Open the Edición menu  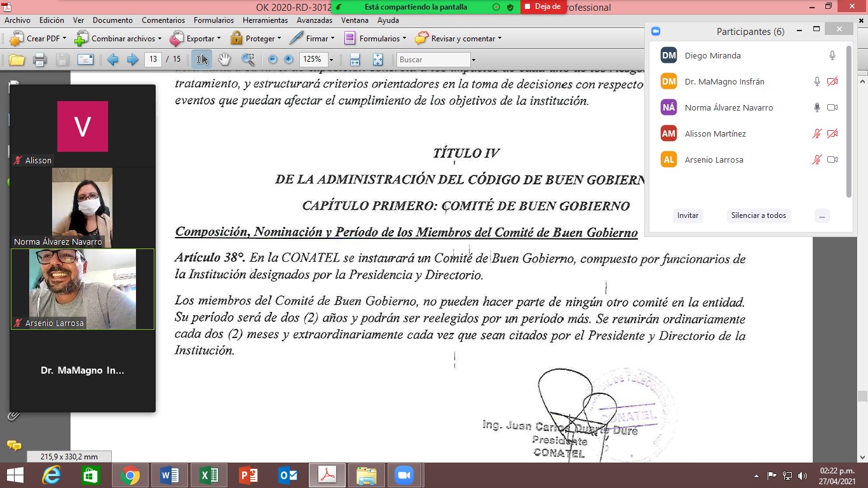[x=51, y=20]
